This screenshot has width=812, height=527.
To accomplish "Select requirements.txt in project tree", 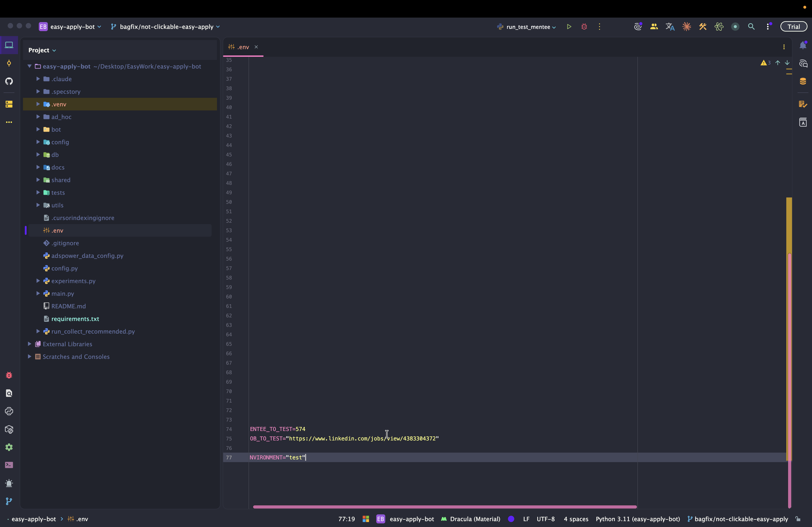I will (x=75, y=319).
